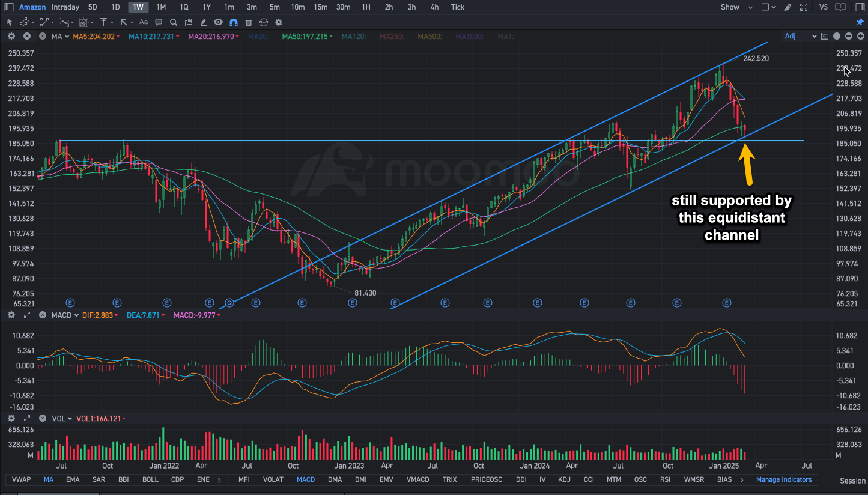Image resolution: width=868 pixels, height=495 pixels.
Task: Open the chart layout dropdown
Action: pyautogui.click(x=769, y=7)
